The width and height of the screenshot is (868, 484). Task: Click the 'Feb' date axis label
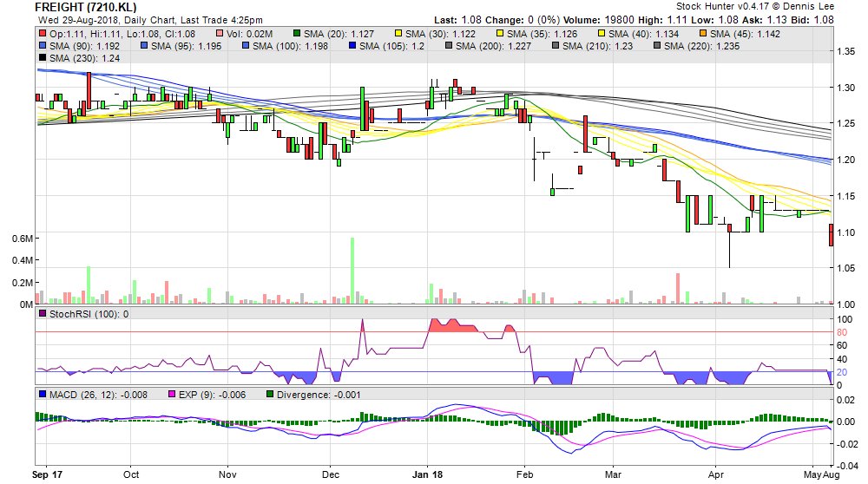pyautogui.click(x=524, y=474)
